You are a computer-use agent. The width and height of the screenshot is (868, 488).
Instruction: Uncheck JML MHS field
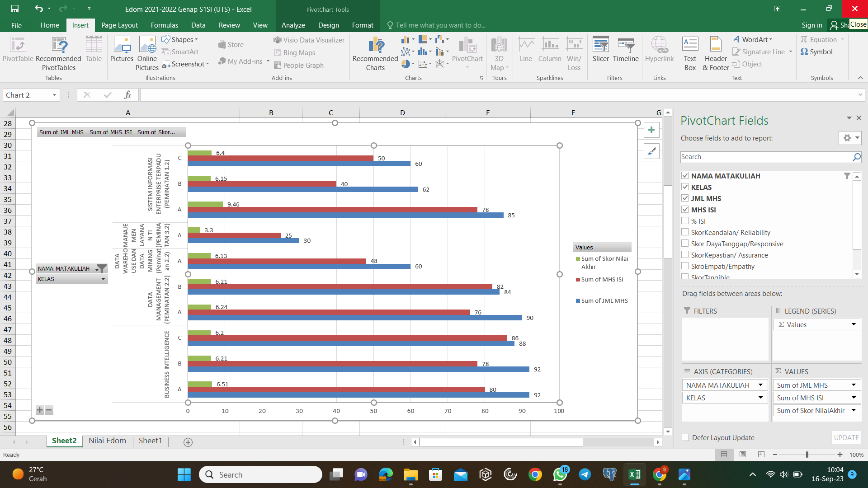[685, 198]
